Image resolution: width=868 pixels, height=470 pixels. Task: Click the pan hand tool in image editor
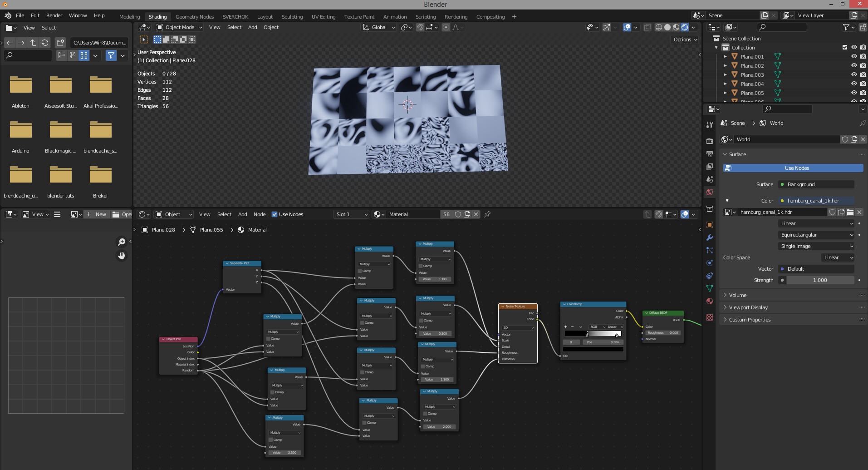point(122,256)
